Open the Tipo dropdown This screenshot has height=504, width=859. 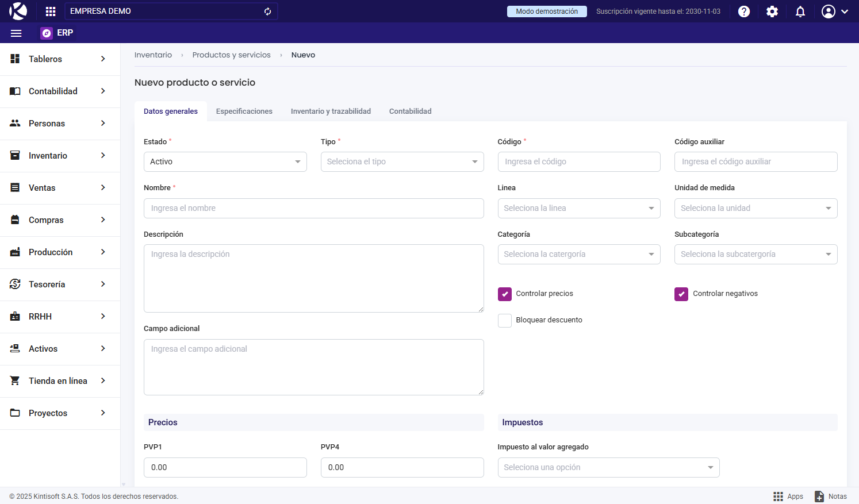point(402,162)
